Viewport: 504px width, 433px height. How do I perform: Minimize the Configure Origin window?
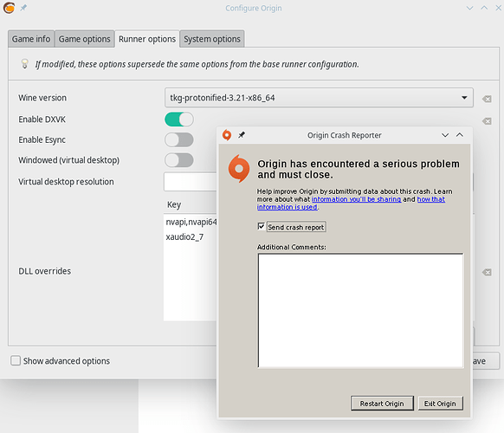click(469, 8)
